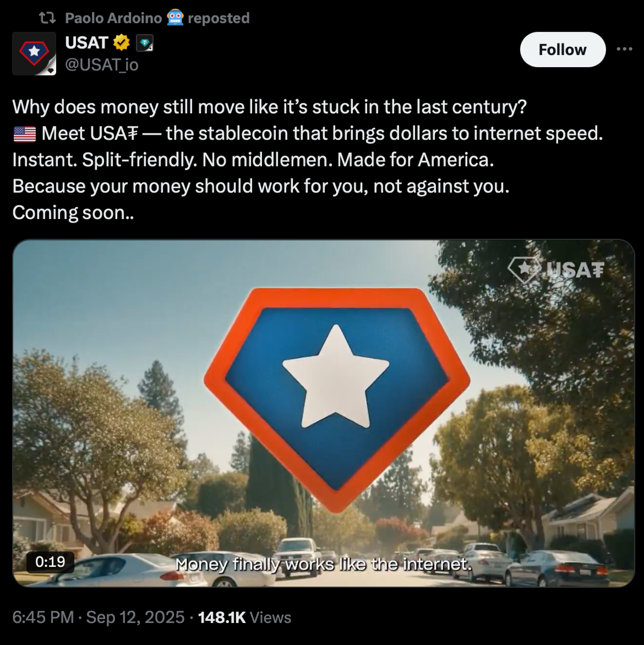644x645 pixels.
Task: Play the video with shield logo
Action: click(x=323, y=413)
